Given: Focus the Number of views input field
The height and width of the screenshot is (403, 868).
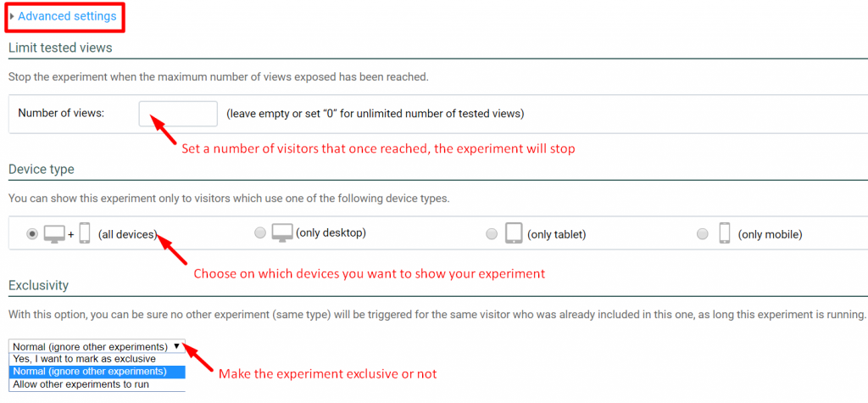Looking at the screenshot, I should coord(178,113).
